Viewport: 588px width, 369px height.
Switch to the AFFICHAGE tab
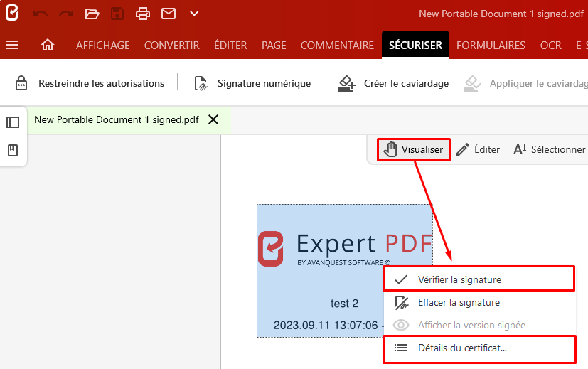point(103,46)
